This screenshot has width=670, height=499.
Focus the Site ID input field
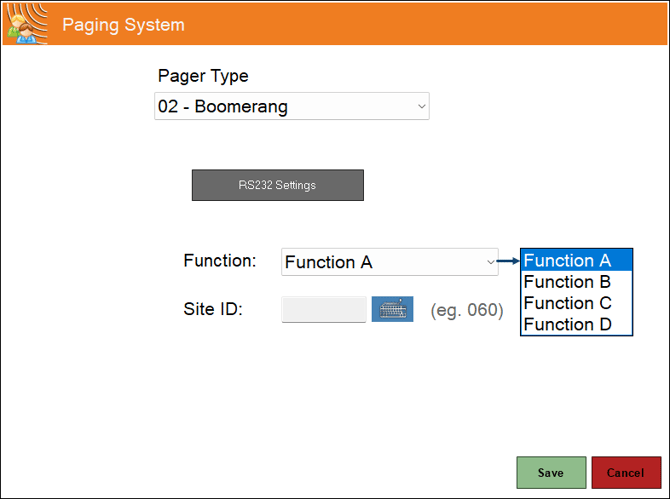[x=324, y=310]
